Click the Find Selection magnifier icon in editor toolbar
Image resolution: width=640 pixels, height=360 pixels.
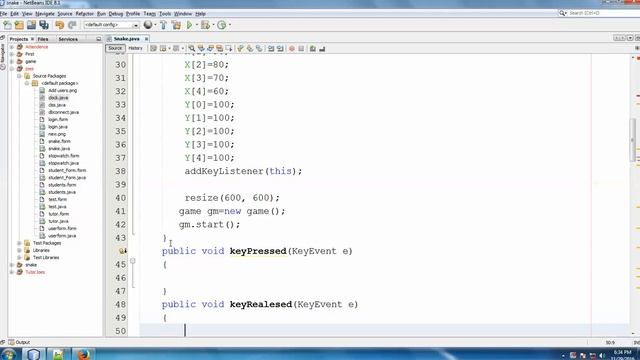(x=191, y=49)
